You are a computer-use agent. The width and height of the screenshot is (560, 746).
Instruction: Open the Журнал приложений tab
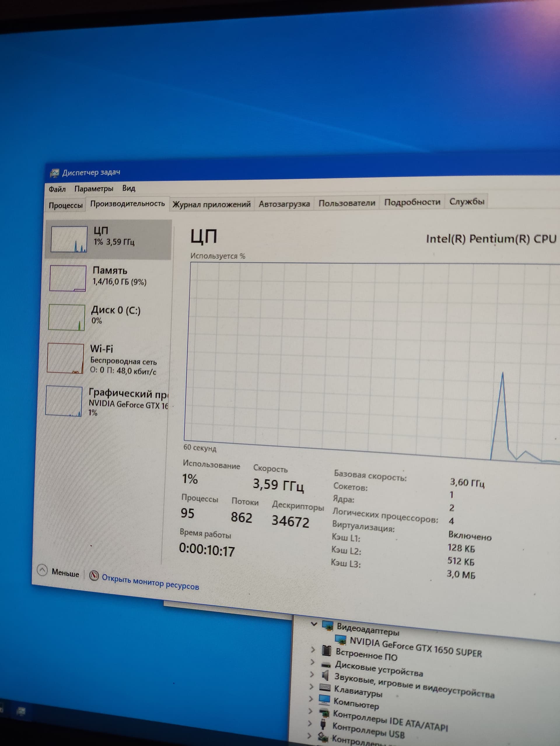[211, 204]
